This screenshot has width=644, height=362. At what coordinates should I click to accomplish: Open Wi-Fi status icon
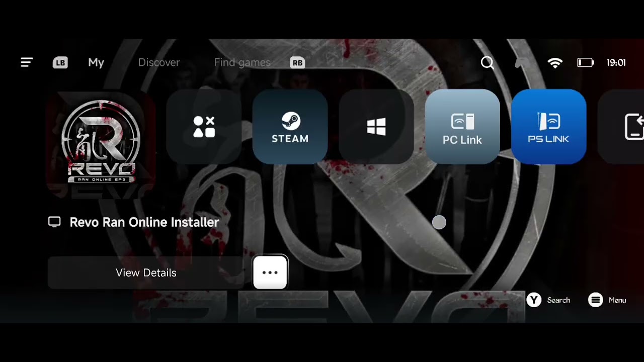pyautogui.click(x=555, y=63)
